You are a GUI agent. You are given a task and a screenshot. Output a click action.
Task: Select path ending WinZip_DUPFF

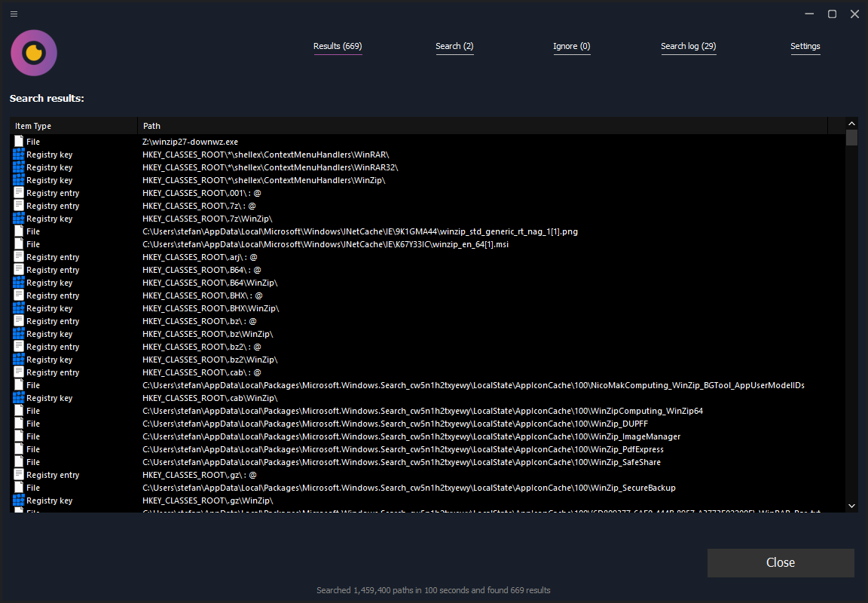(x=396, y=424)
